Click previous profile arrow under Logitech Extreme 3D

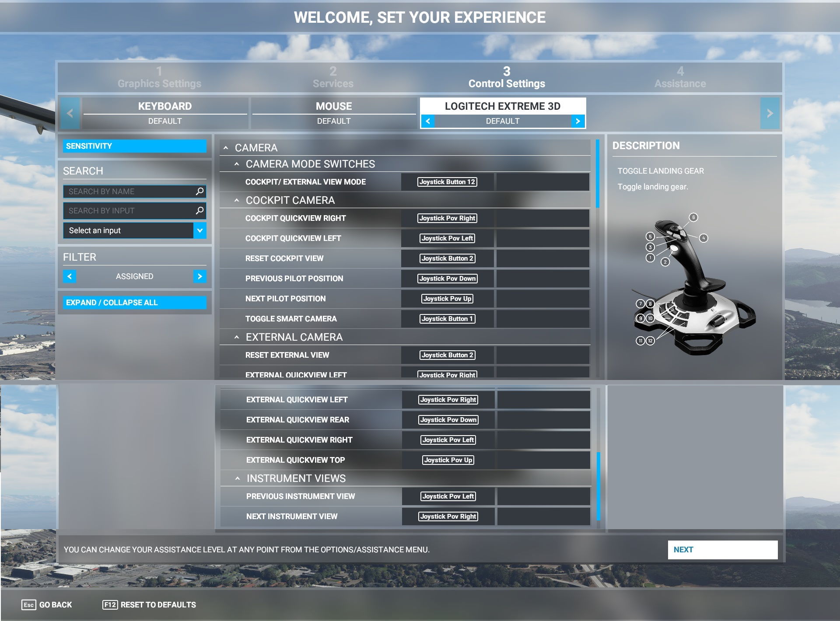428,121
